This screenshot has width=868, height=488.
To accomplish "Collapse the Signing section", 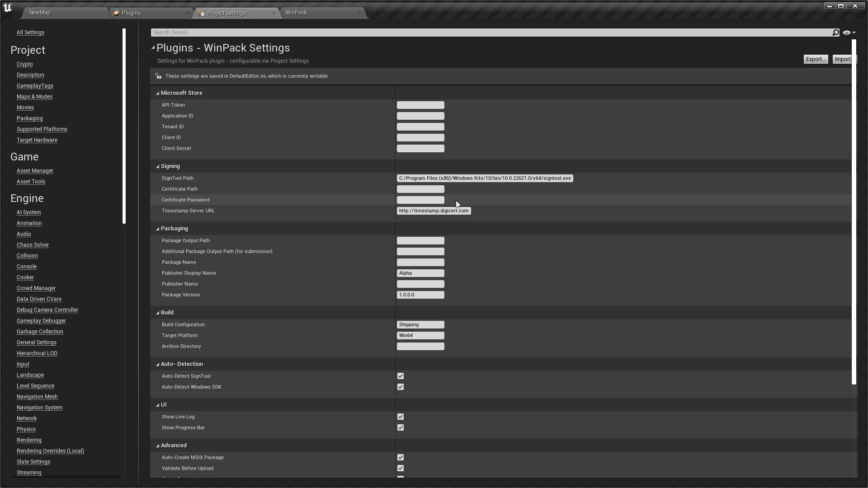I will (158, 166).
